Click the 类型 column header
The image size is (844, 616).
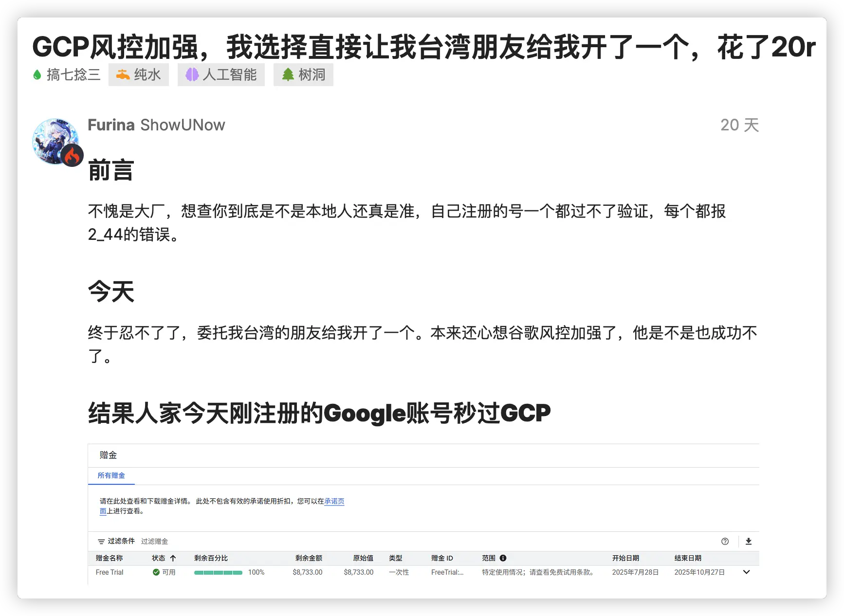[396, 558]
